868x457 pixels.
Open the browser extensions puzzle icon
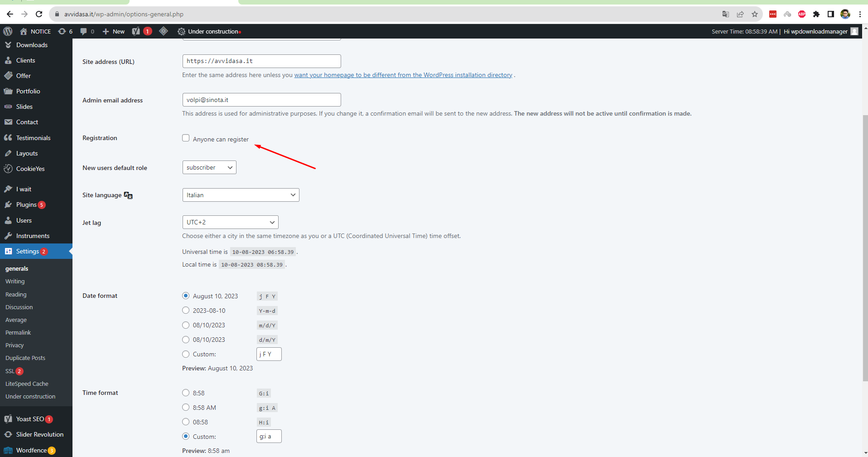pyautogui.click(x=816, y=14)
